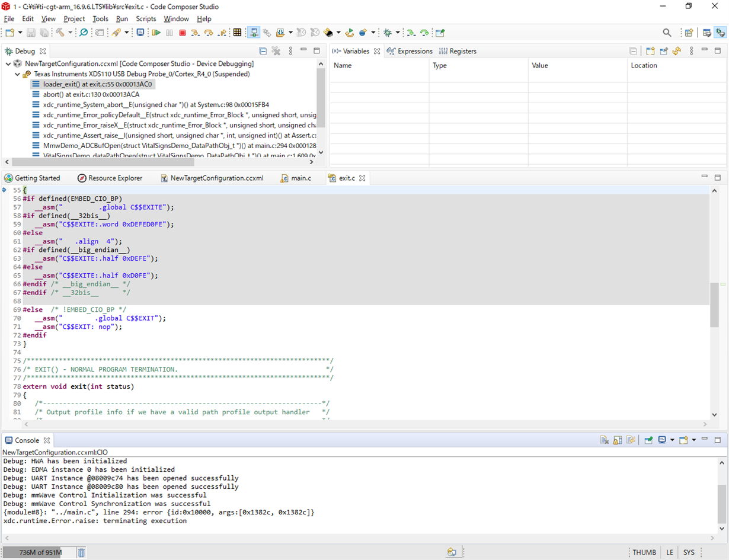Open the grid memory view icon

(x=237, y=33)
